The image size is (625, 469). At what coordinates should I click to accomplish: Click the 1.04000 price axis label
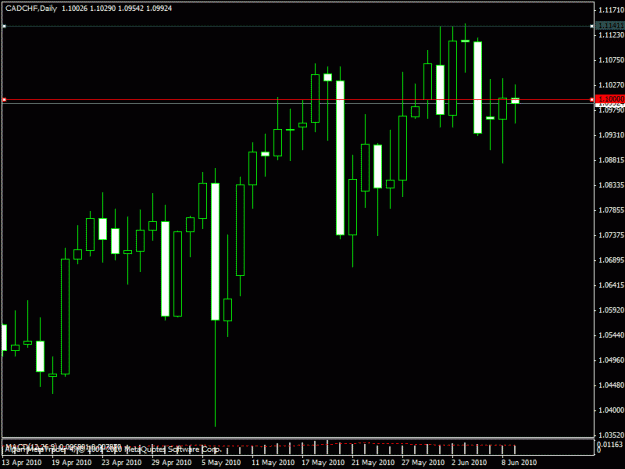pos(611,410)
